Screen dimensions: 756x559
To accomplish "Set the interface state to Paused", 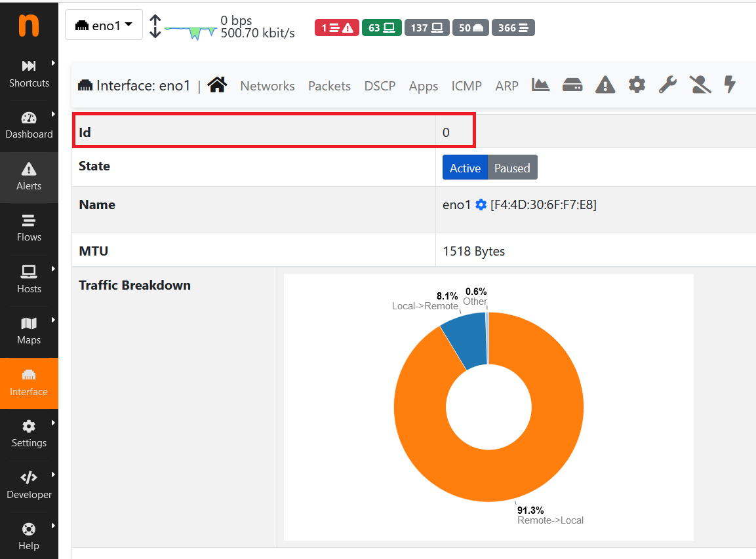I will [512, 168].
